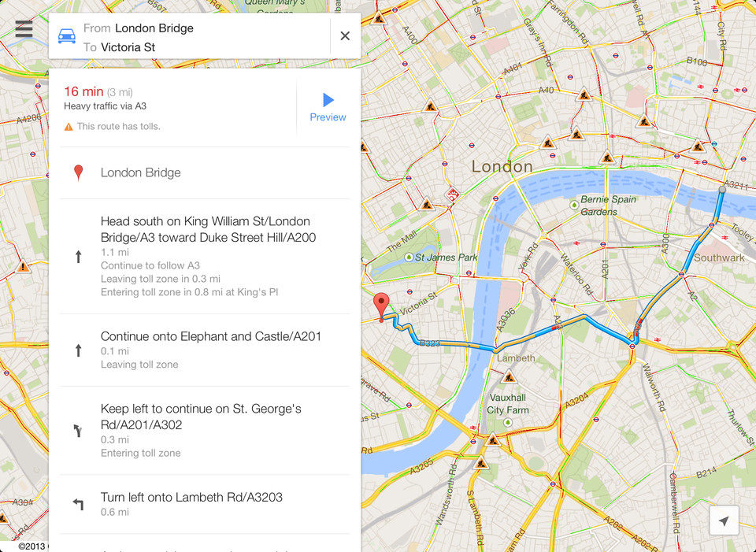
Task: Select the To Victoria St field
Action: pyautogui.click(x=189, y=47)
